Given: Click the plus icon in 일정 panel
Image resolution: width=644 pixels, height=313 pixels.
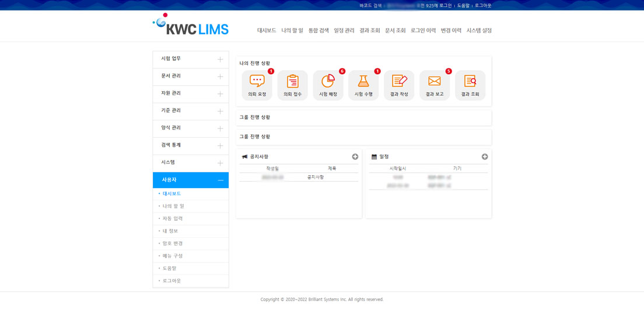Looking at the screenshot, I should click(485, 156).
